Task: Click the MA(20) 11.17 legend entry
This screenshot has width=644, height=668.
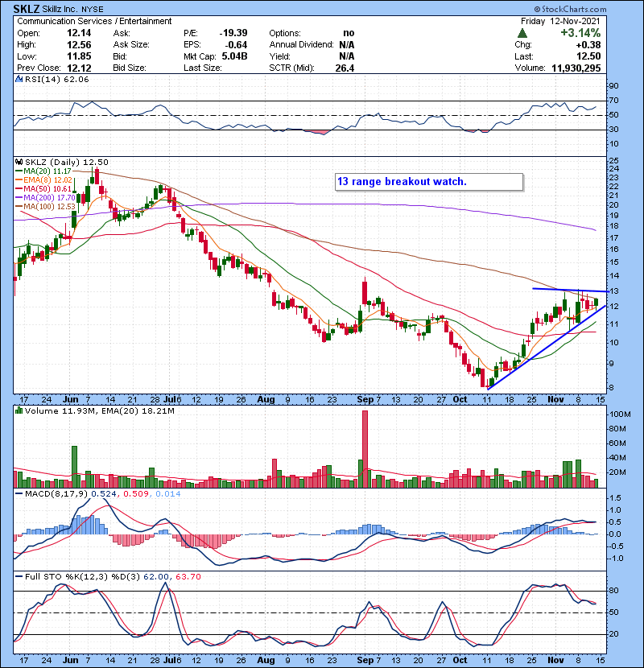Action: point(43,171)
